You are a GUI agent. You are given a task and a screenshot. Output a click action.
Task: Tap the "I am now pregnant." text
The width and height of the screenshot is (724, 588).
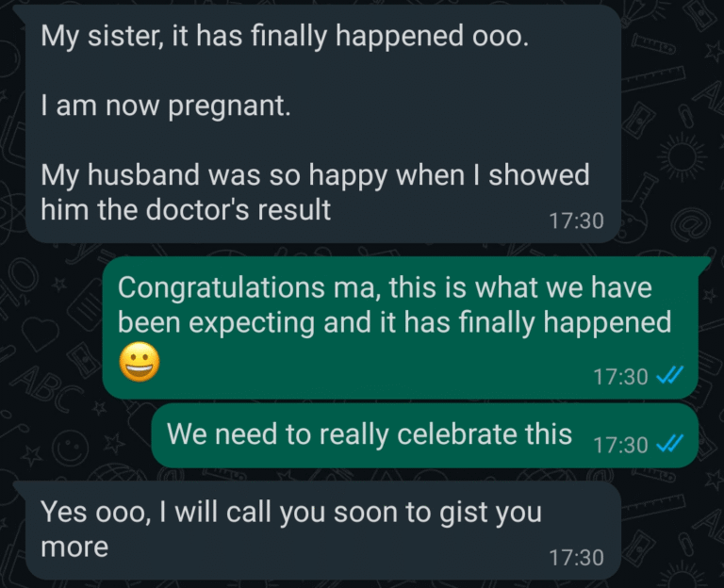coord(165,106)
